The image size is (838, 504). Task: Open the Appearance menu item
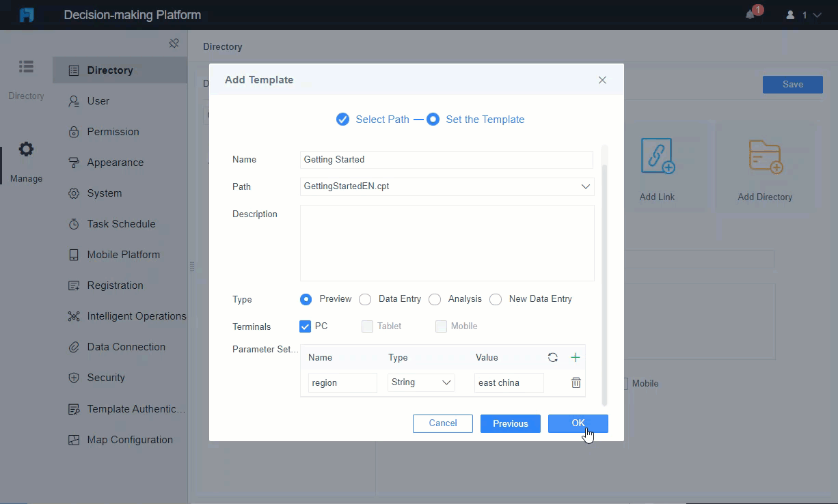tap(120, 163)
